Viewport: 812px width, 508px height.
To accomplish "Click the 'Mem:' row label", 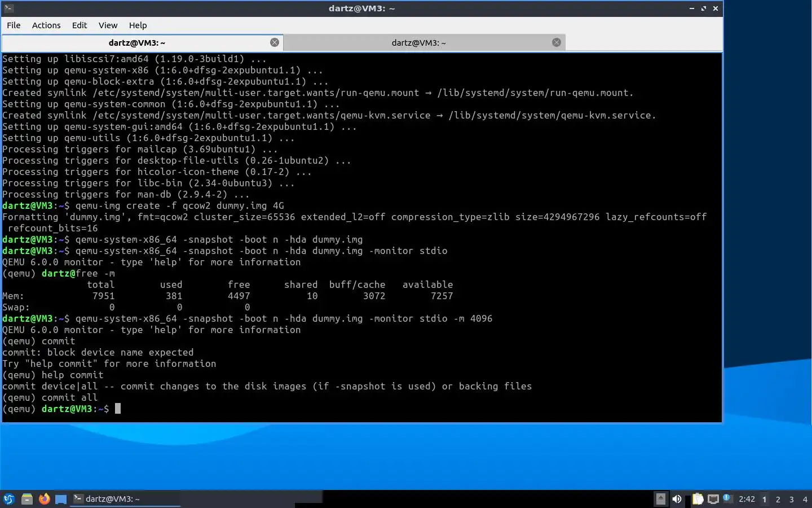I will click(x=14, y=296).
